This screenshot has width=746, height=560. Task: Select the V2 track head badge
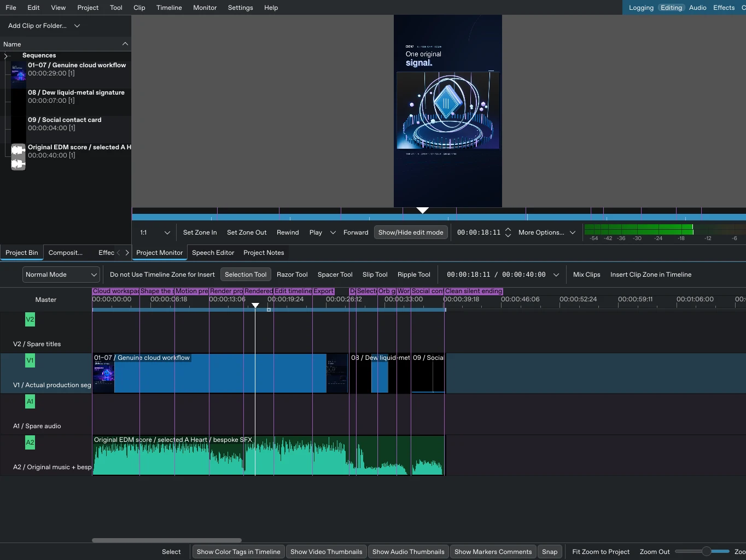tap(30, 319)
